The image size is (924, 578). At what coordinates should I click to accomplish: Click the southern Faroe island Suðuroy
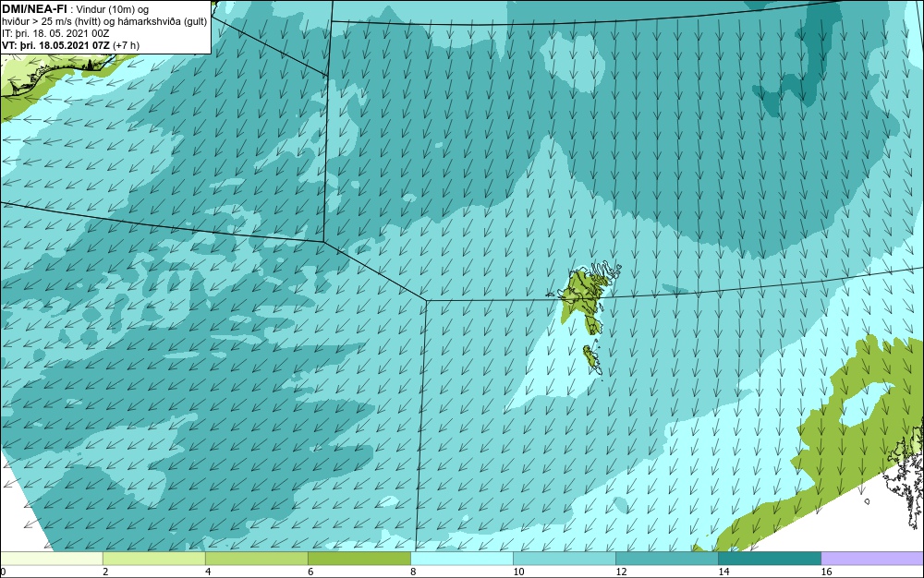[591, 359]
